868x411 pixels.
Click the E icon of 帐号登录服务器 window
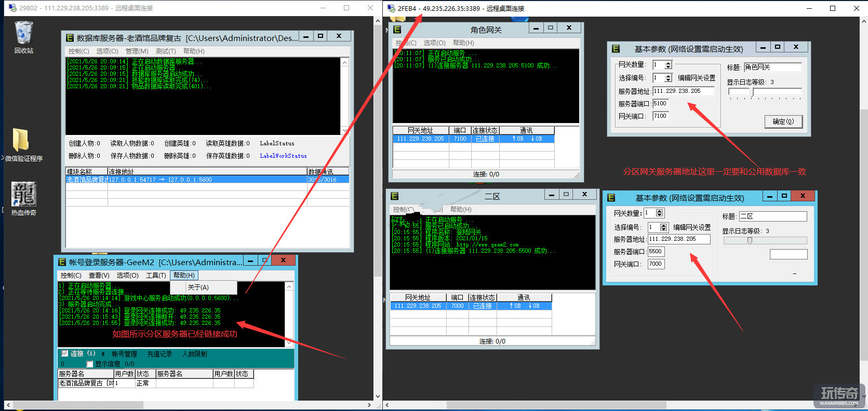coord(62,262)
